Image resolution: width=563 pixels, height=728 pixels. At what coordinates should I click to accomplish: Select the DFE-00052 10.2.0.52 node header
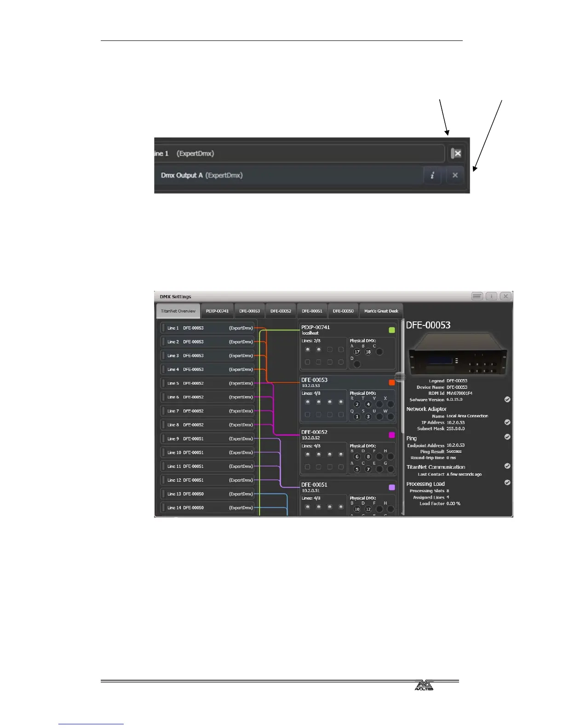(x=348, y=435)
